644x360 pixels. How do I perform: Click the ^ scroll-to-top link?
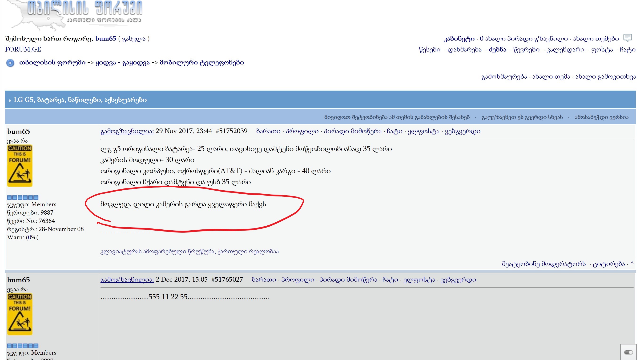coord(632,264)
